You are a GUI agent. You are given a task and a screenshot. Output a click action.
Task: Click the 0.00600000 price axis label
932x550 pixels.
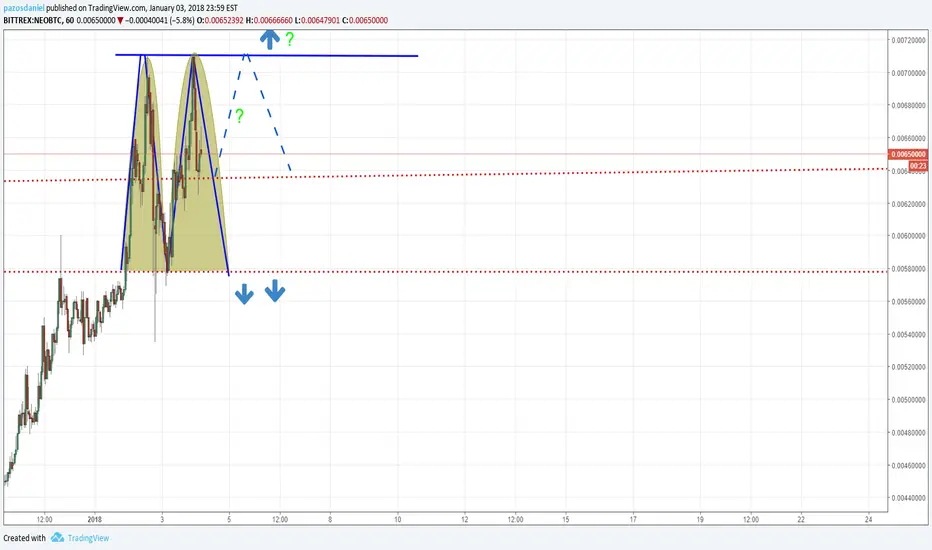pyautogui.click(x=908, y=236)
